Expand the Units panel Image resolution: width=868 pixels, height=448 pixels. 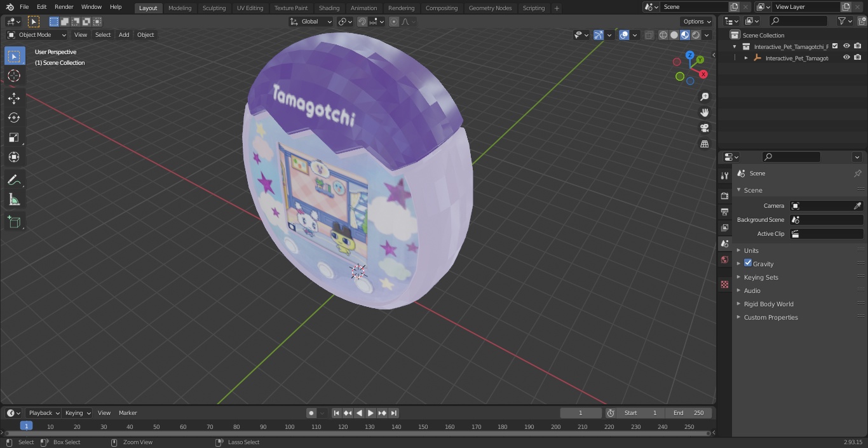coord(751,250)
